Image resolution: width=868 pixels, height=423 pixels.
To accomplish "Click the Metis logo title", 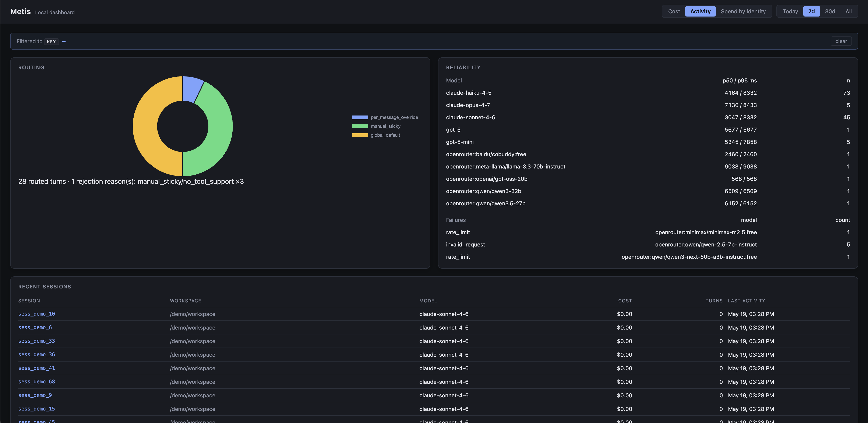I will click(20, 11).
